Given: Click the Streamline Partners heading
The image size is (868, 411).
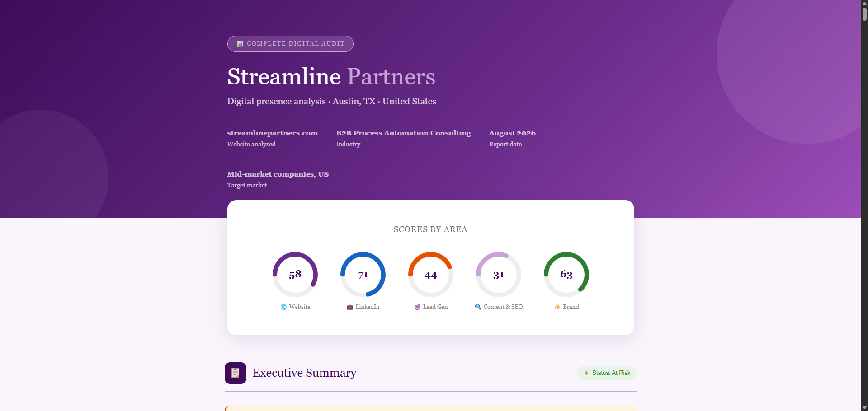Looking at the screenshot, I should (331, 76).
